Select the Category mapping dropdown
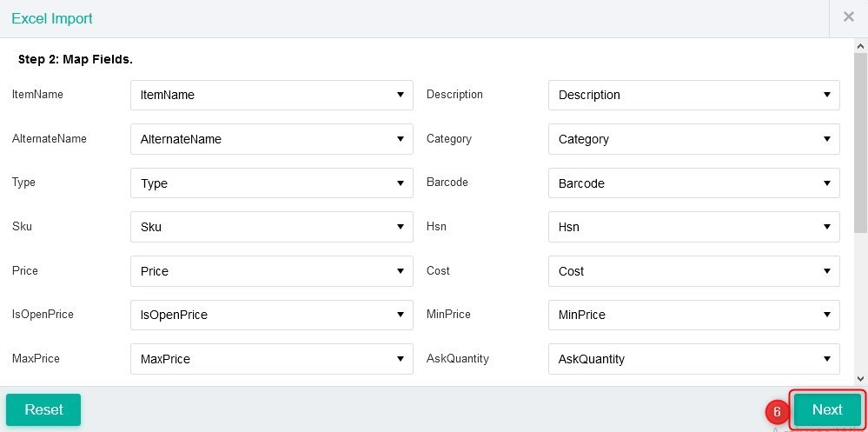 pyautogui.click(x=693, y=139)
